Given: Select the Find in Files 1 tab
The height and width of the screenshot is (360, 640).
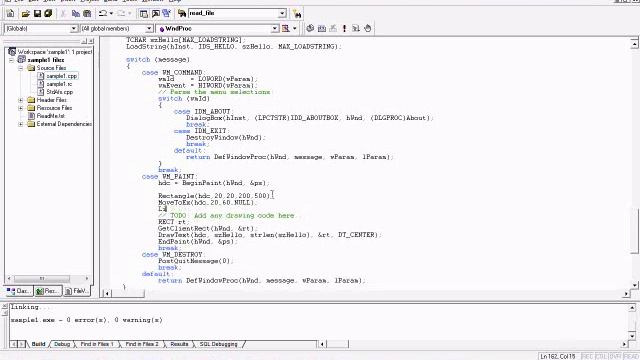Looking at the screenshot, I should [x=97, y=344].
